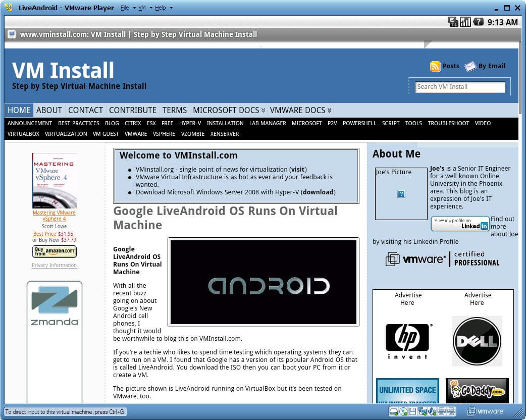Viewport: 526px width, 420px height.
Task: Click the Best Price $31.95 link
Action: click(x=53, y=234)
